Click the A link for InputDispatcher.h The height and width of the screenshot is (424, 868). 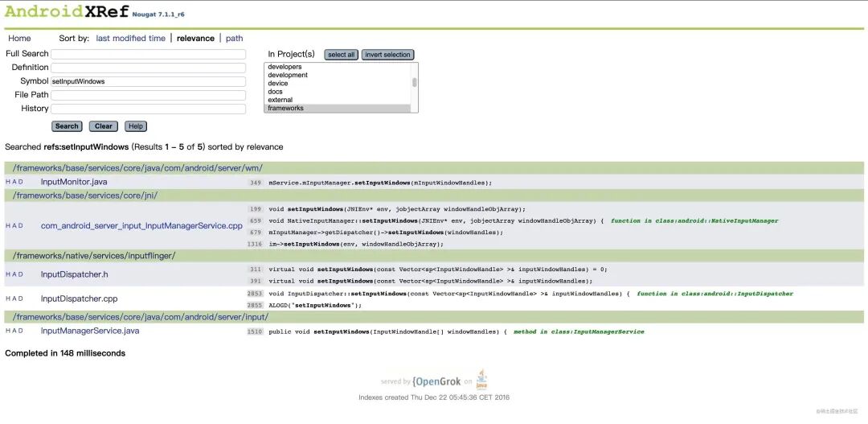(14, 274)
